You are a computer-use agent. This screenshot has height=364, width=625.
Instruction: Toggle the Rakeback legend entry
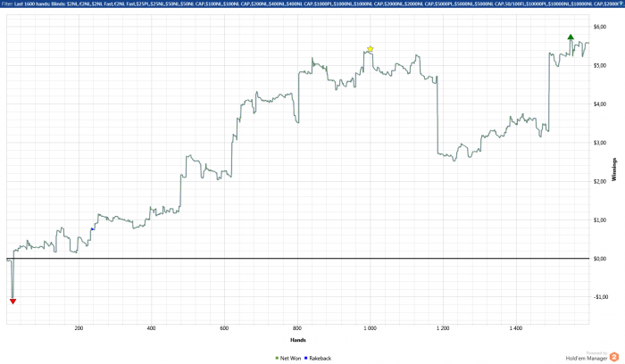click(x=318, y=359)
